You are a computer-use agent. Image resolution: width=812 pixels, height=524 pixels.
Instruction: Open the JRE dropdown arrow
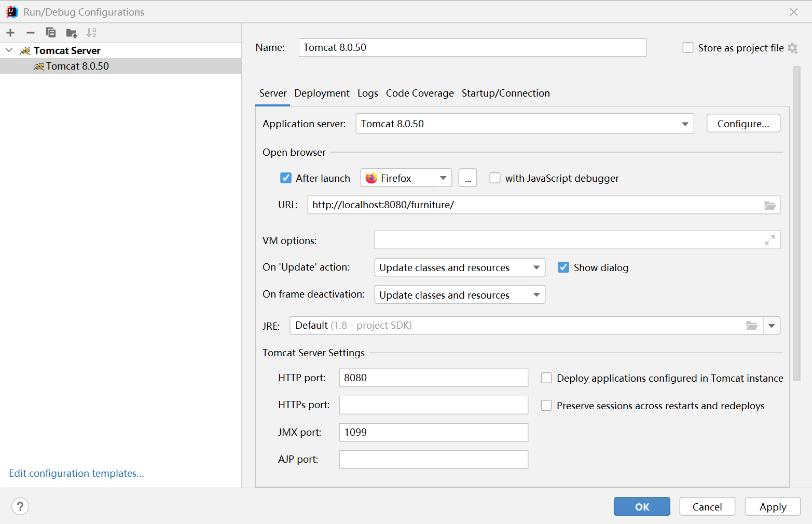(x=772, y=326)
